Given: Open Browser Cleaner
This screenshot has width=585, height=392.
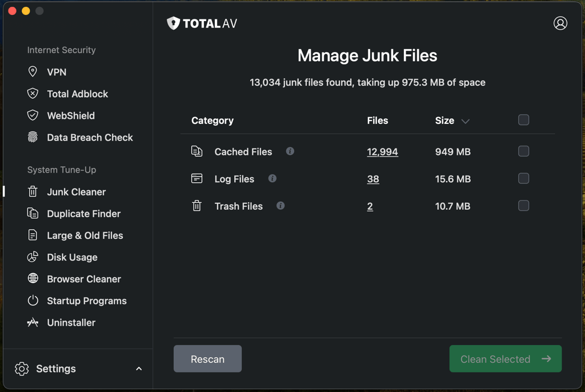Looking at the screenshot, I should 84,279.
